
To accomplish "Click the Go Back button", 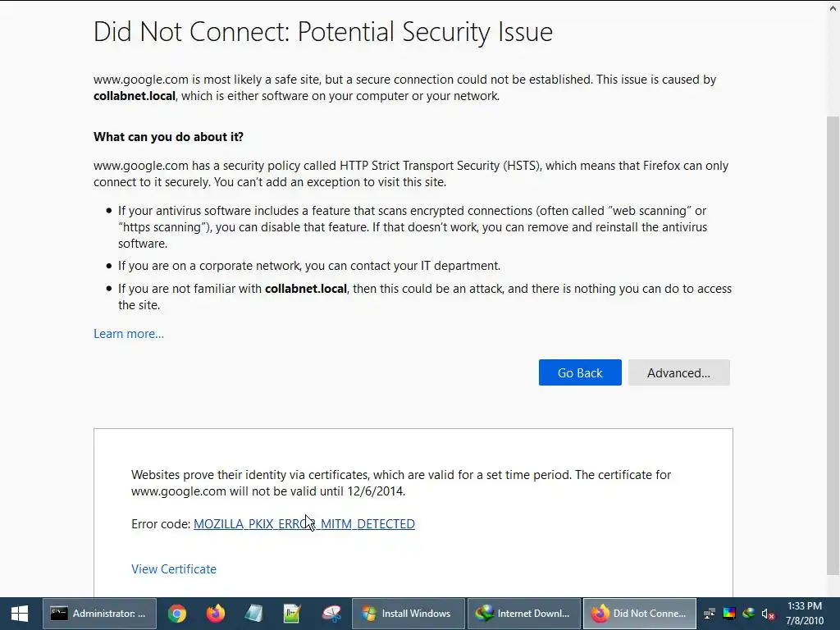I will tap(580, 372).
